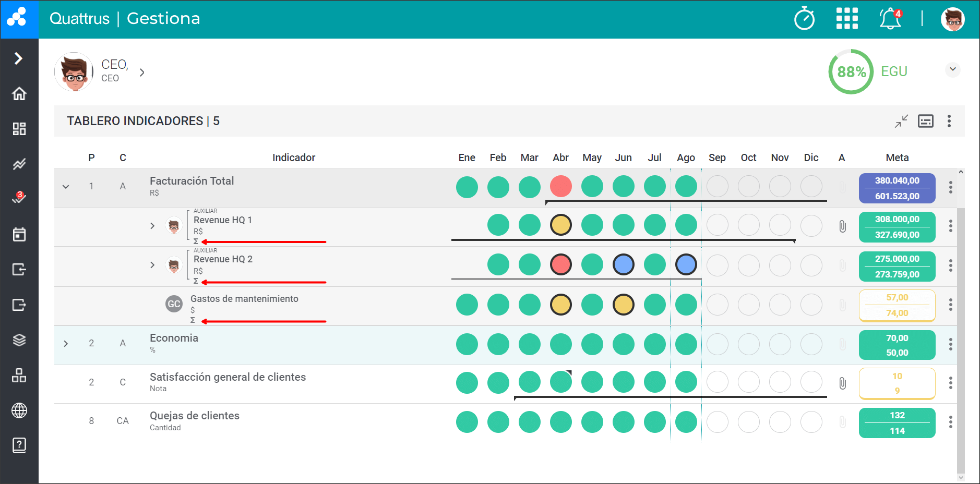Open options menu for Quejas de clientes
The image size is (980, 484).
pos(950,422)
